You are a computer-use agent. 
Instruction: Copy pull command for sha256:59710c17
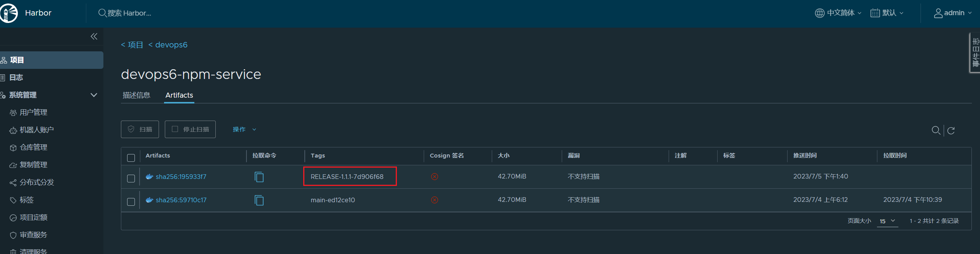259,200
